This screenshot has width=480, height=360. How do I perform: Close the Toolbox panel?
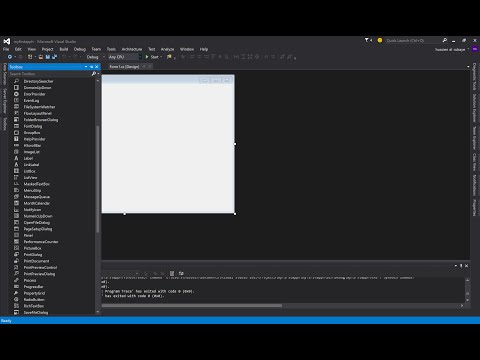[x=97, y=67]
